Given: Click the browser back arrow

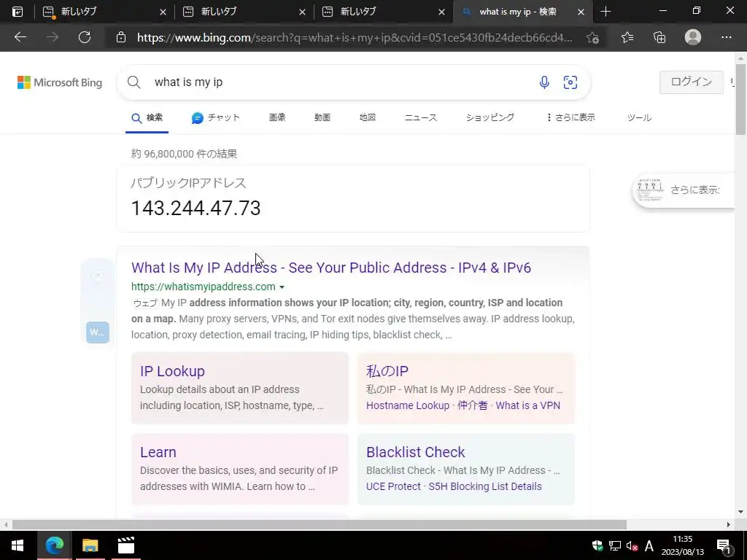Looking at the screenshot, I should [20, 37].
